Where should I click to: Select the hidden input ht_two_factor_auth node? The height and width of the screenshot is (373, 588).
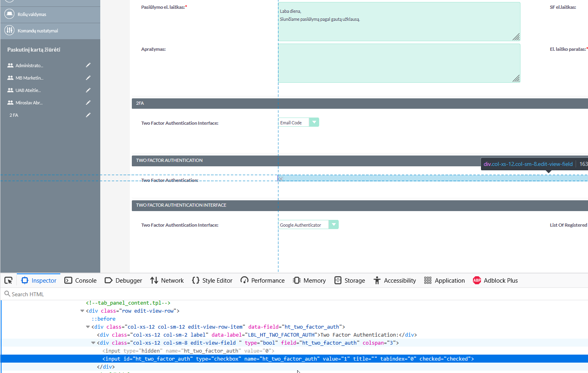[189, 351]
